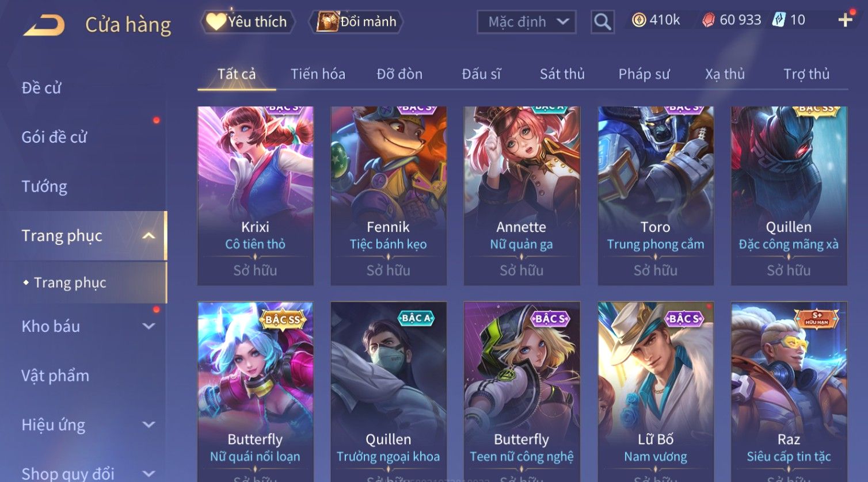
Task: Expand the Kho báu sidebar section
Action: click(x=149, y=326)
